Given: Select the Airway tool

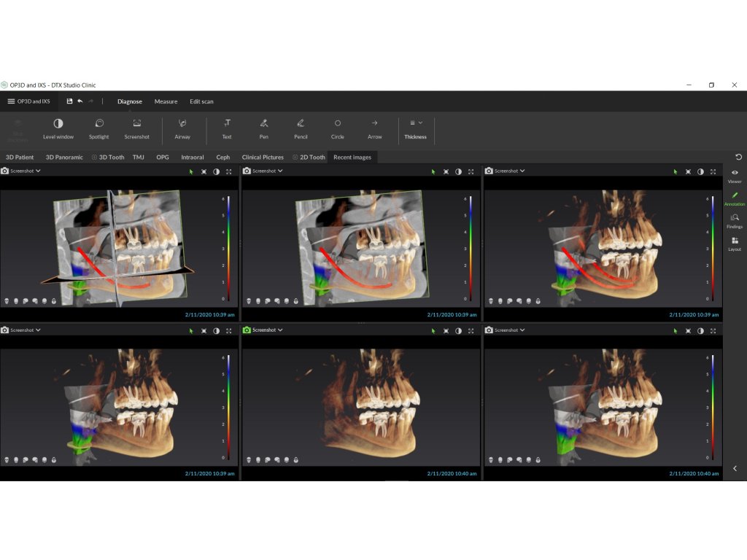Looking at the screenshot, I should [x=182, y=128].
